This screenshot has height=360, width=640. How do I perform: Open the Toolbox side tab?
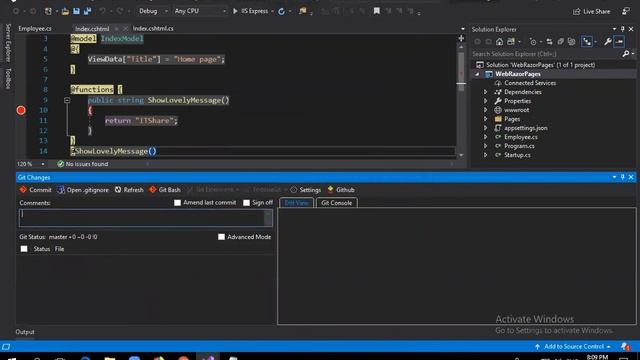pos(8,78)
